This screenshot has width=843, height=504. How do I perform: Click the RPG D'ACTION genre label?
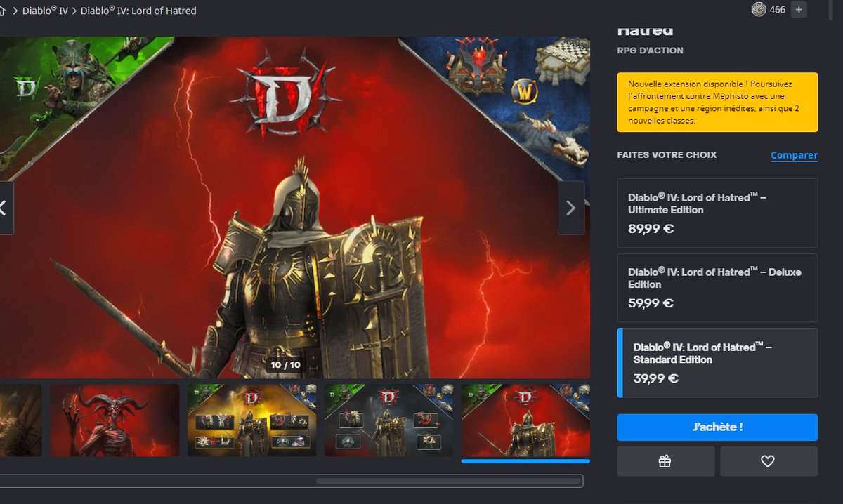(650, 51)
